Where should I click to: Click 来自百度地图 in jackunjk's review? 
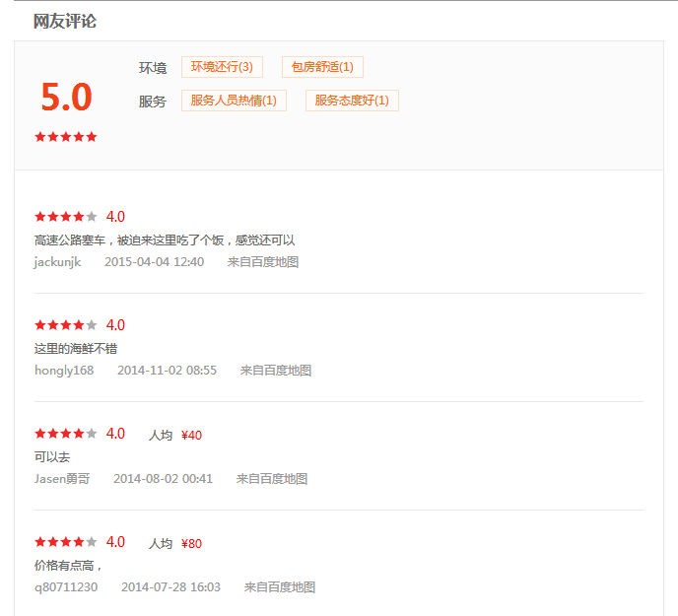point(263,262)
